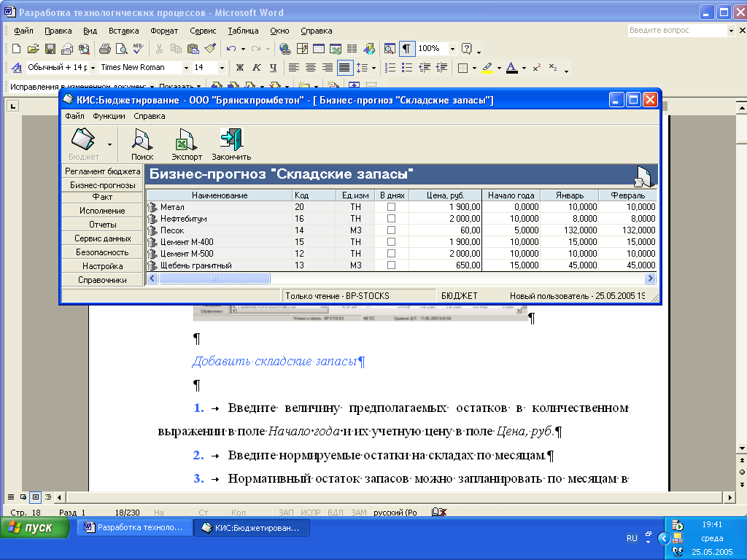Insert hyperlink via globe icon
This screenshot has width=747, height=560.
(285, 49)
